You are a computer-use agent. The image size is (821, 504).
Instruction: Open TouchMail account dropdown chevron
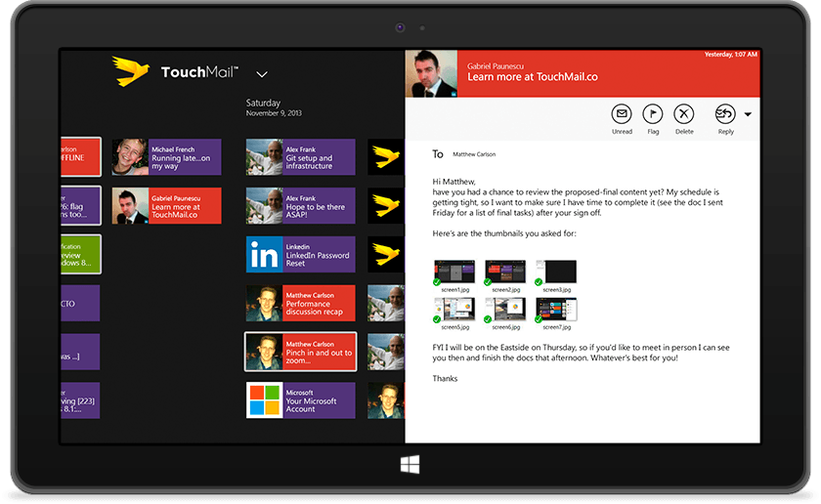coord(262,74)
